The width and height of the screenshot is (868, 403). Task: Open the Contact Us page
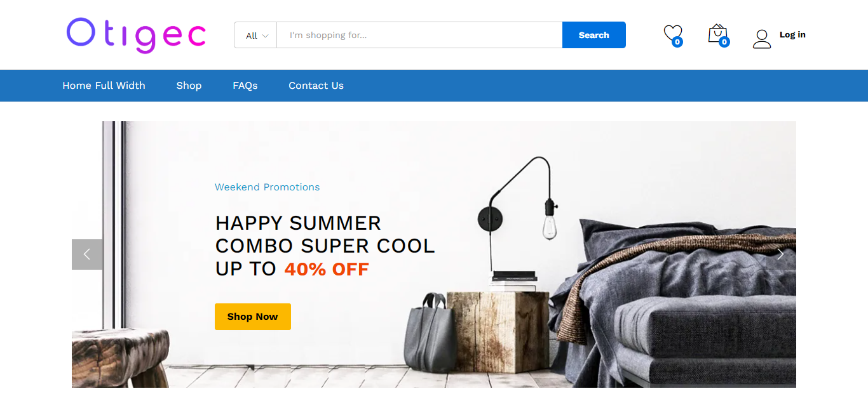coord(316,86)
